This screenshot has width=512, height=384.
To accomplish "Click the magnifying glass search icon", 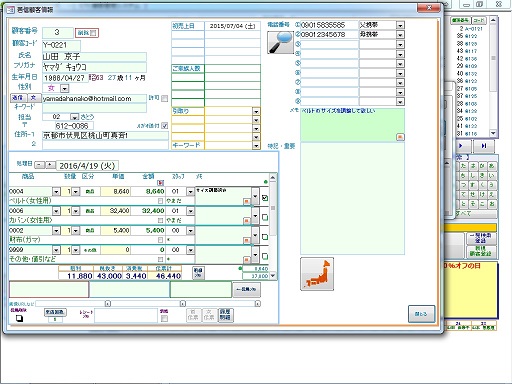I will (x=280, y=43).
